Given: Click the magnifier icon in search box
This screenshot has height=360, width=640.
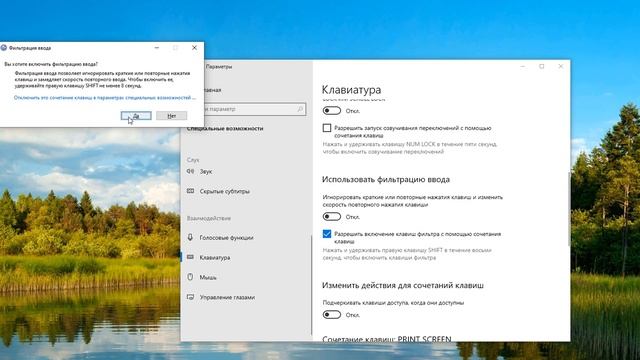Looking at the screenshot, I should click(x=300, y=109).
